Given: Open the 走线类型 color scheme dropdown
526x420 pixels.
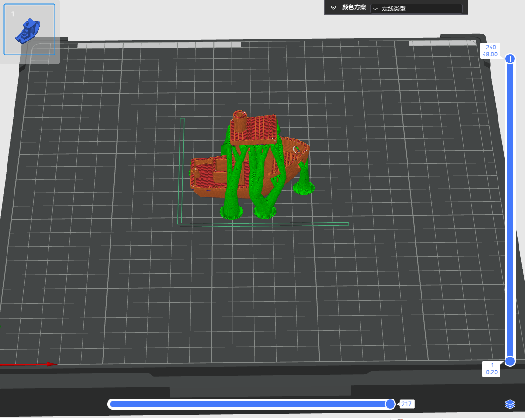Looking at the screenshot, I should click(x=416, y=8).
